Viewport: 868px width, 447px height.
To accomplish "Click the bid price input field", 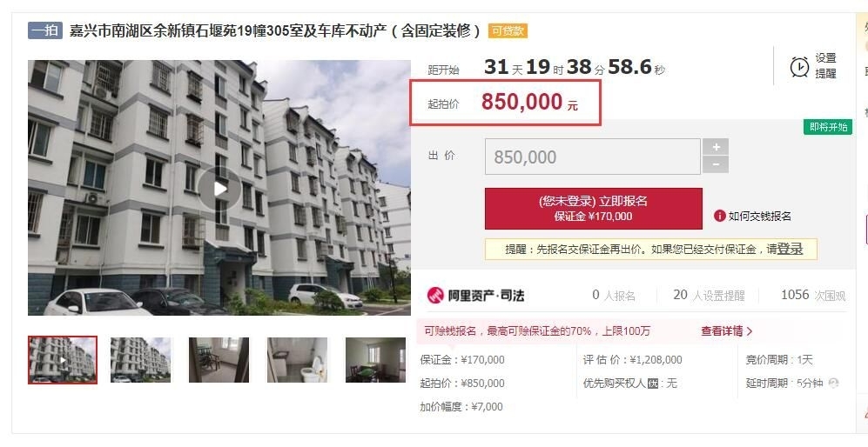I will click(x=592, y=157).
